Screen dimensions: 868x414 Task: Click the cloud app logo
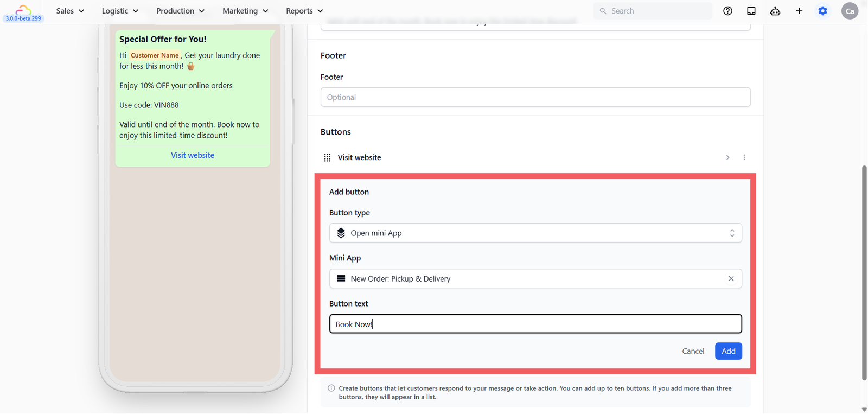23,9
